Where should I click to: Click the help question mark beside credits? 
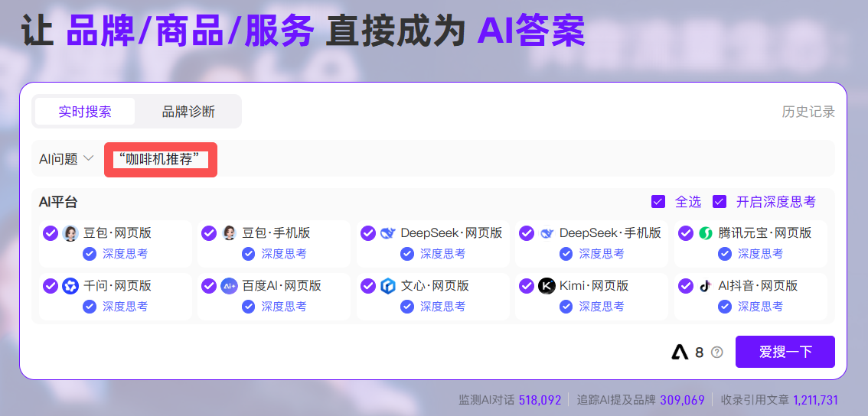coord(717,353)
